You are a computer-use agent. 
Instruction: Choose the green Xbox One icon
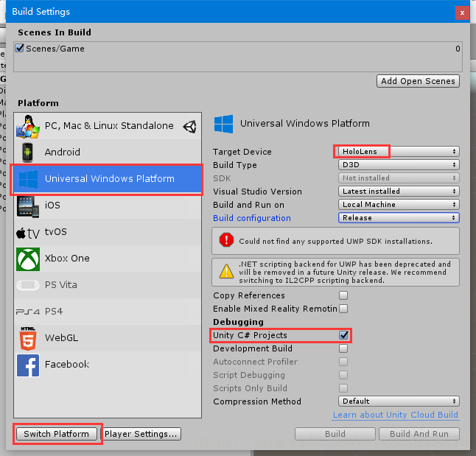click(28, 259)
